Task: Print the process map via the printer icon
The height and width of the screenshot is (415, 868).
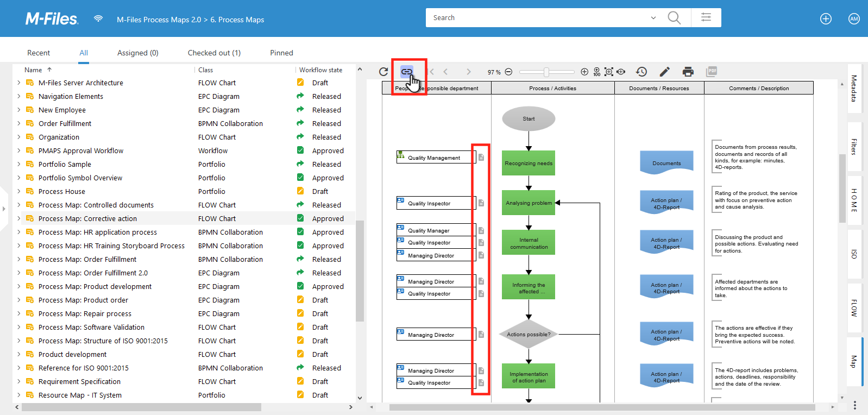Action: 688,72
